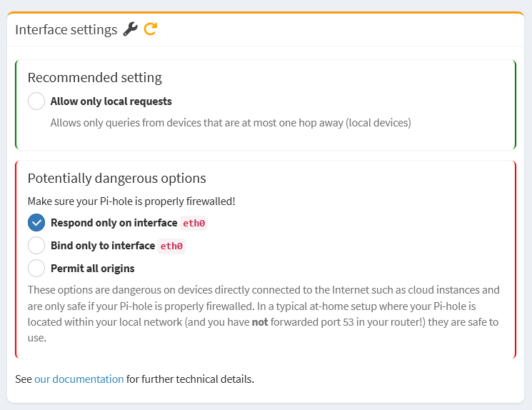Click the bold "not" word in the paragraph

(260, 321)
